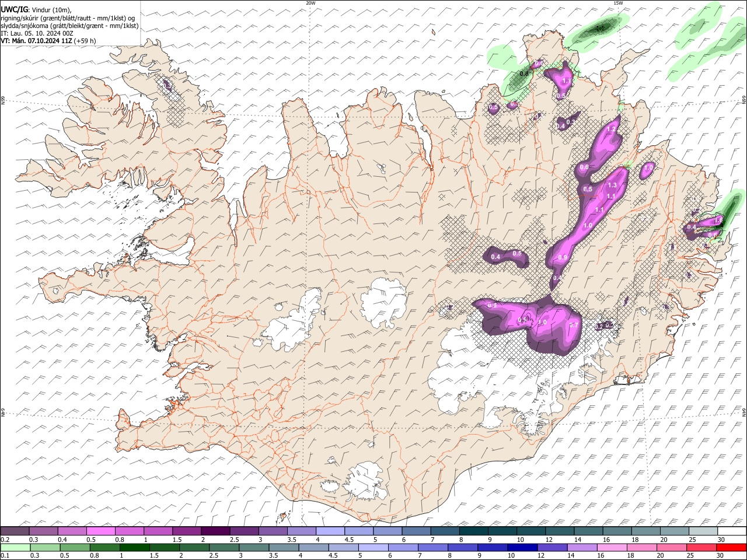Select the 'VT: Mán. 07.10.2024 11Z (+59 h)' line

(48, 41)
